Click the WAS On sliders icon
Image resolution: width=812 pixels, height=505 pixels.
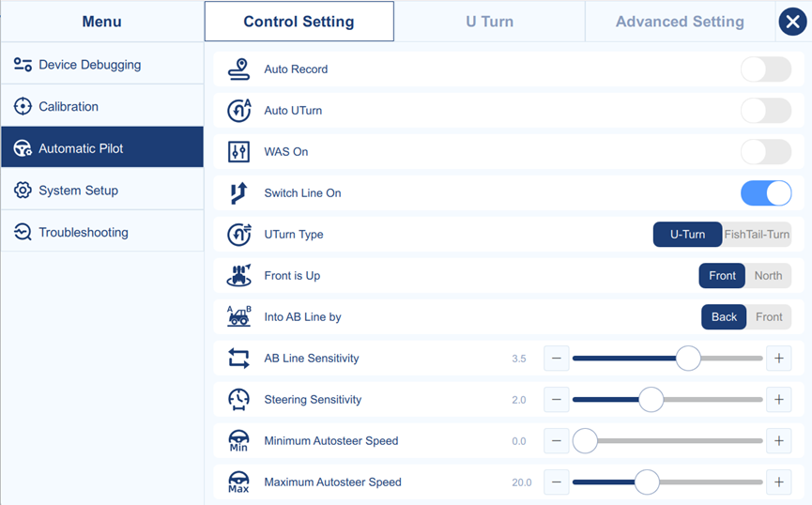tap(238, 152)
